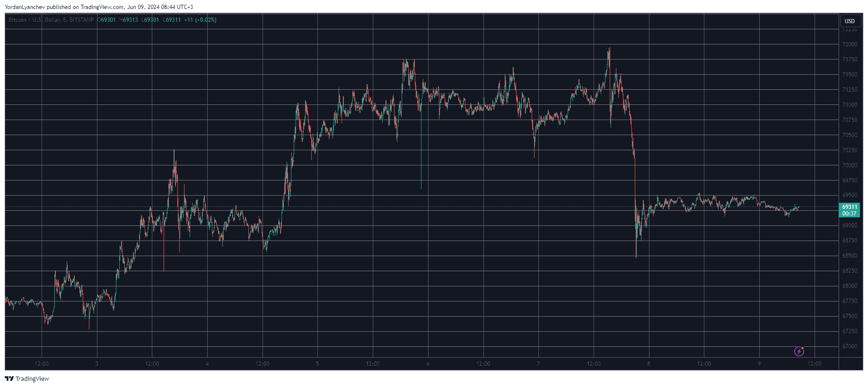Click the 68750 price axis label
Screen dimensions: 868x387
[x=850, y=241]
